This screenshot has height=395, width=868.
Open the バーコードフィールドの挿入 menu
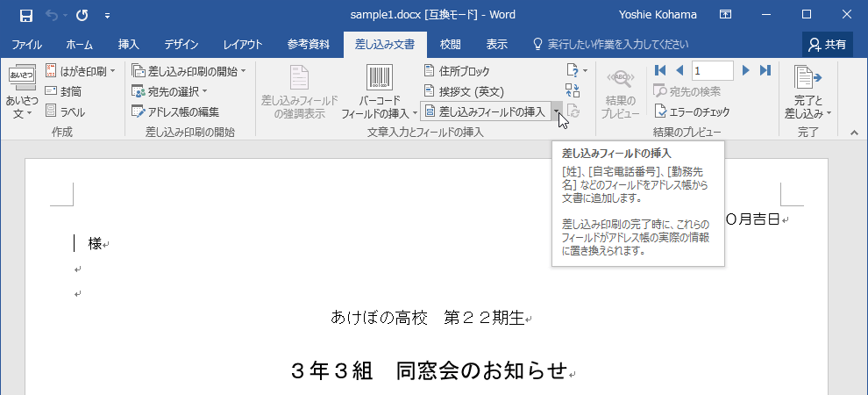coord(379,92)
